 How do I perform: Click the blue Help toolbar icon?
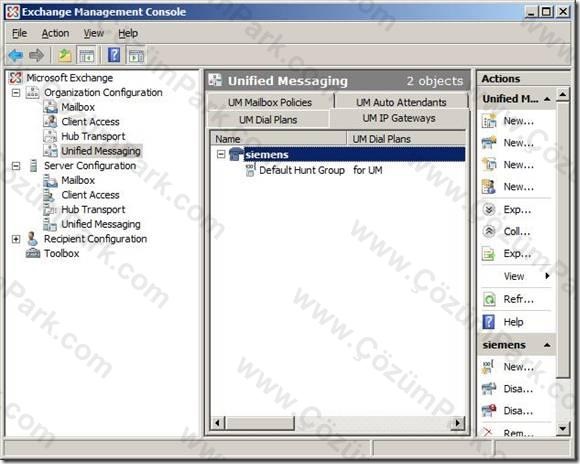(x=114, y=55)
